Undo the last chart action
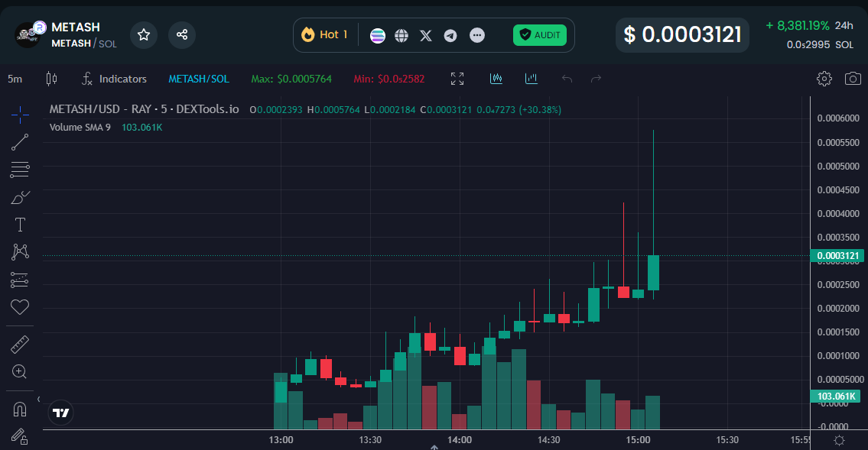The image size is (868, 450). click(567, 79)
